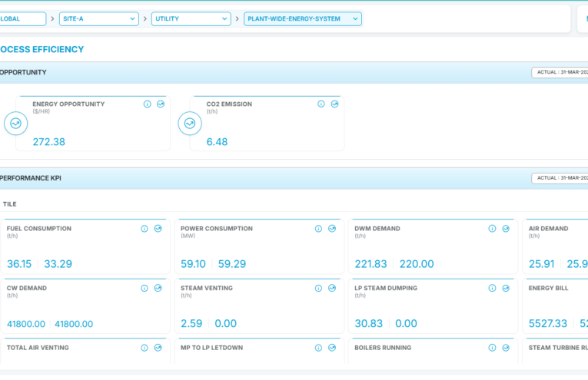Click Fuel Consumption value 36.15
The width and height of the screenshot is (588, 380).
coord(19,264)
